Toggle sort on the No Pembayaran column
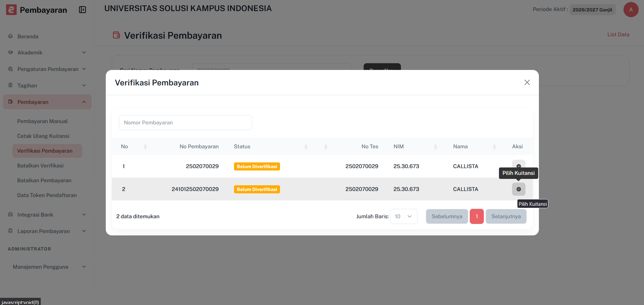The width and height of the screenshot is (644, 305). tap(306, 146)
